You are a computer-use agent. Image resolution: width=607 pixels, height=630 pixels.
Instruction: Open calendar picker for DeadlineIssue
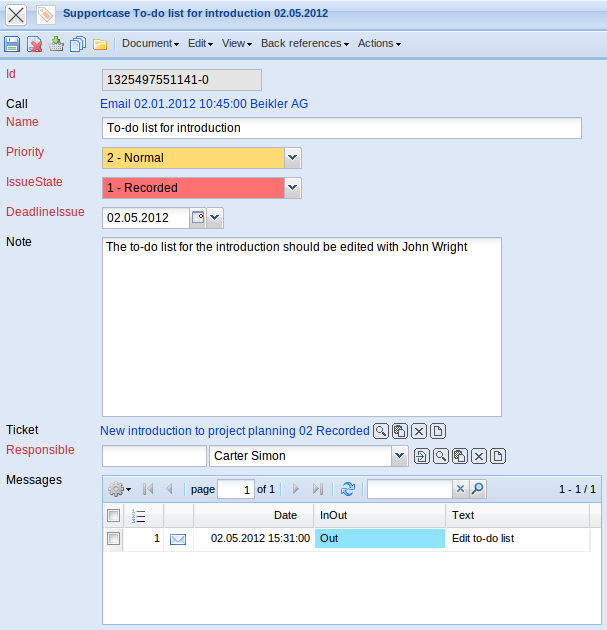(x=198, y=217)
